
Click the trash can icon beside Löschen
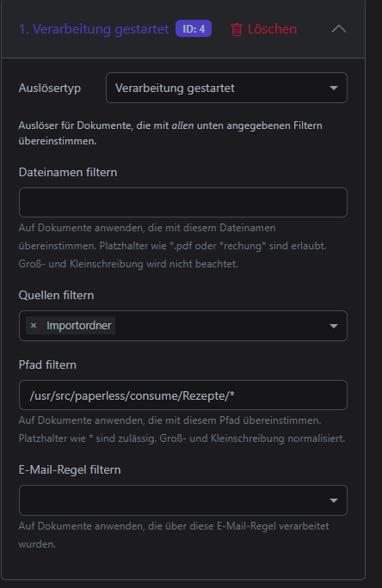(236, 29)
